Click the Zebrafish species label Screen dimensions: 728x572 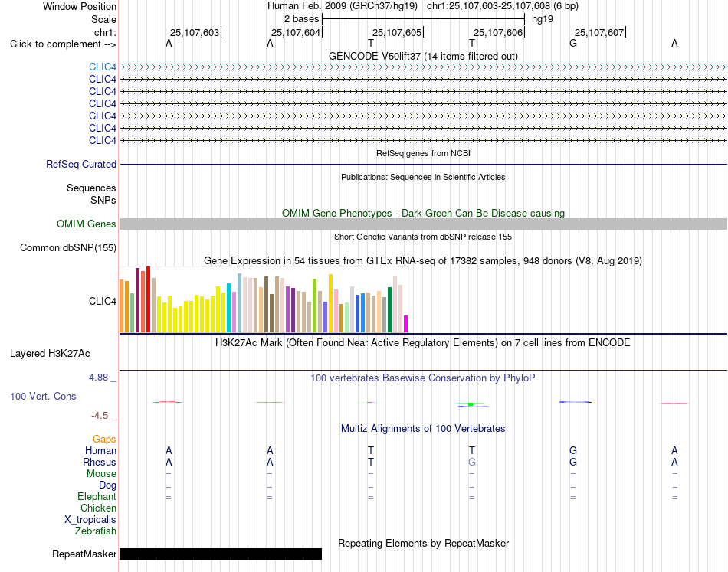[x=96, y=531]
